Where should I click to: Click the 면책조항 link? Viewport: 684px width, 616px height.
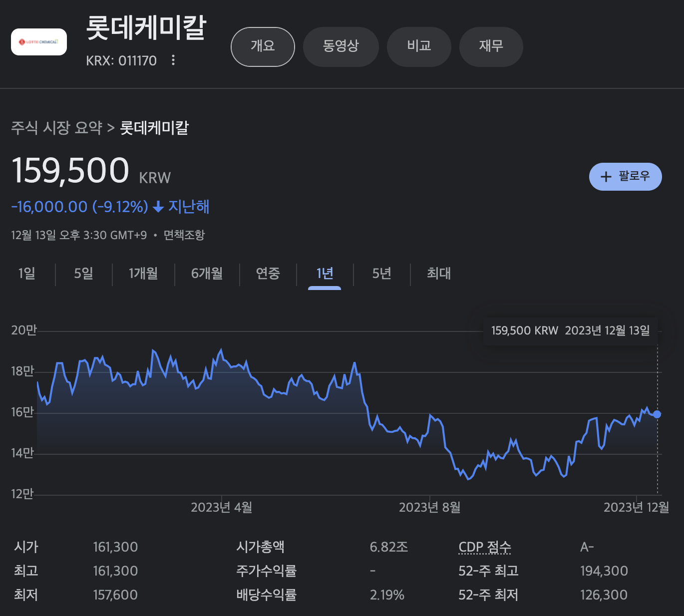coord(184,235)
